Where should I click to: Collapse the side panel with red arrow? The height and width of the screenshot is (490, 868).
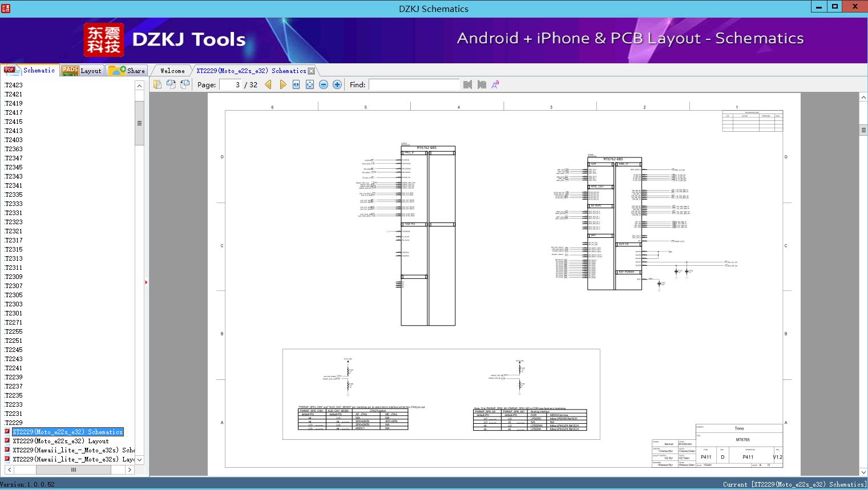(x=146, y=282)
